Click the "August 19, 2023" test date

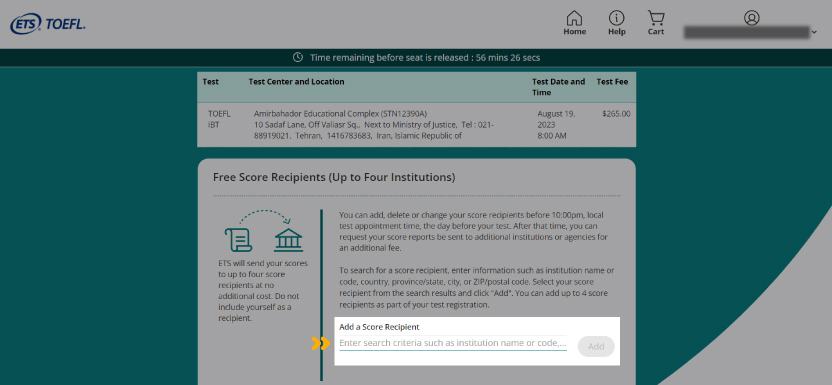click(x=556, y=119)
